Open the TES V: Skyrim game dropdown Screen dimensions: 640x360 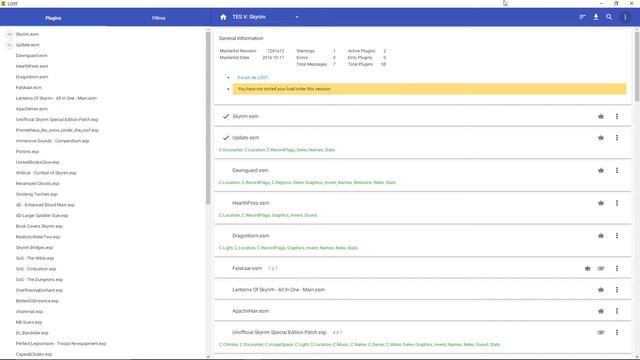point(265,17)
